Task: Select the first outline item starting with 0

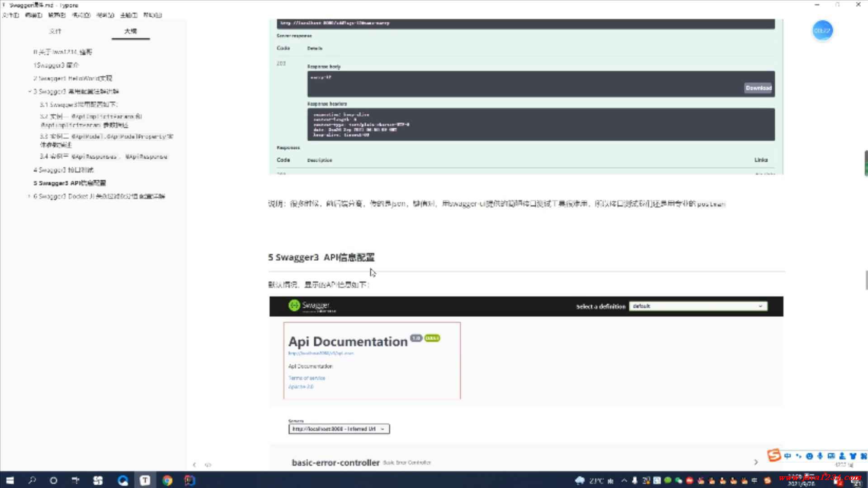Action: click(62, 52)
